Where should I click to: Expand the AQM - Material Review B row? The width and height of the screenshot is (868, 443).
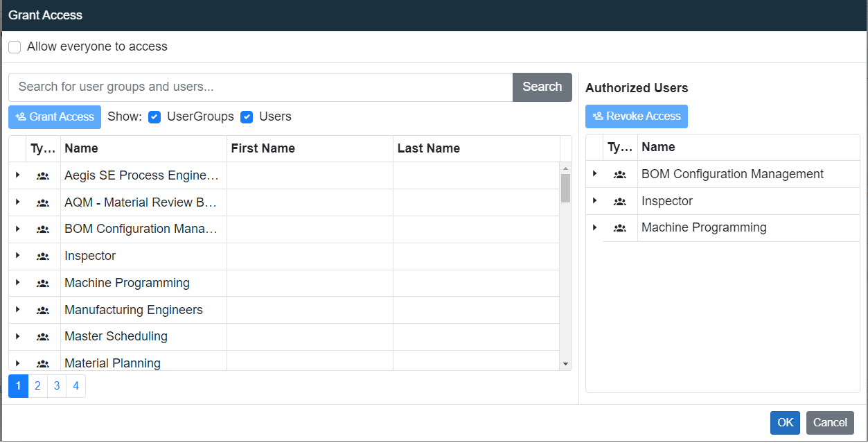click(x=17, y=202)
